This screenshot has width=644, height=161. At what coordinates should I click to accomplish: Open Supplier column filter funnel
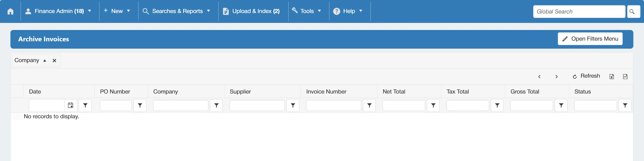coord(293,106)
